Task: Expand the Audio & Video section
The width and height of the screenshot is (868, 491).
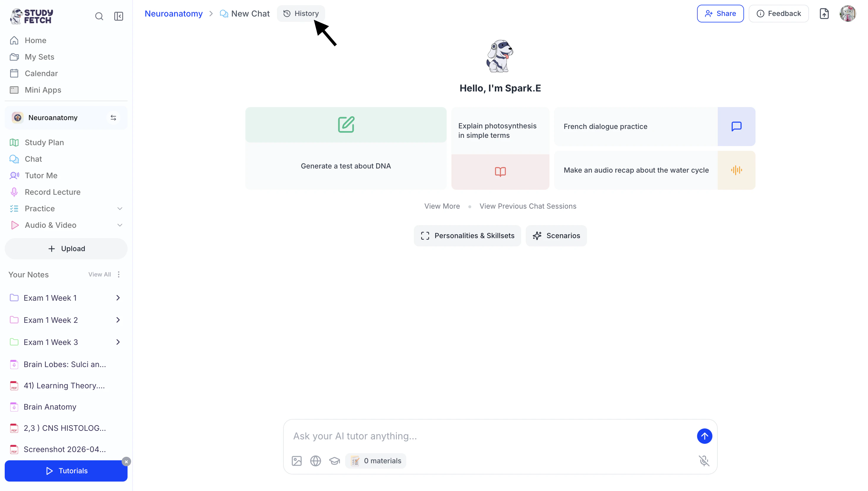Action: [119, 225]
